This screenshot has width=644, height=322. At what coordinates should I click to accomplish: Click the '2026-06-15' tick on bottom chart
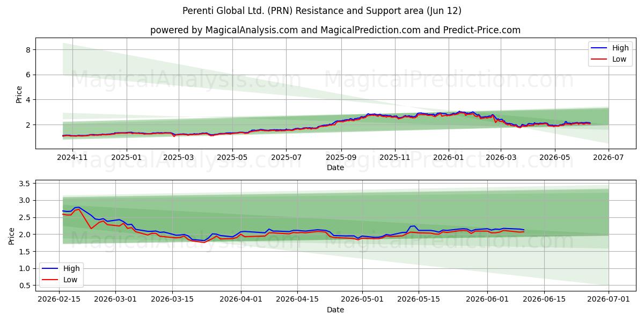545,300
